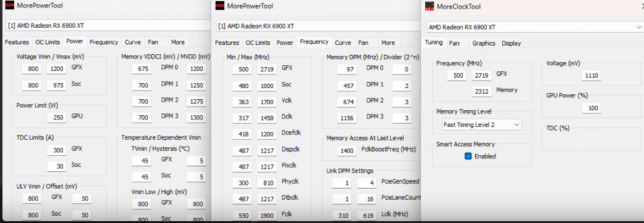Click the PcieLaneCount max field showing 16
The height and width of the screenshot is (223, 644).
[367, 199]
